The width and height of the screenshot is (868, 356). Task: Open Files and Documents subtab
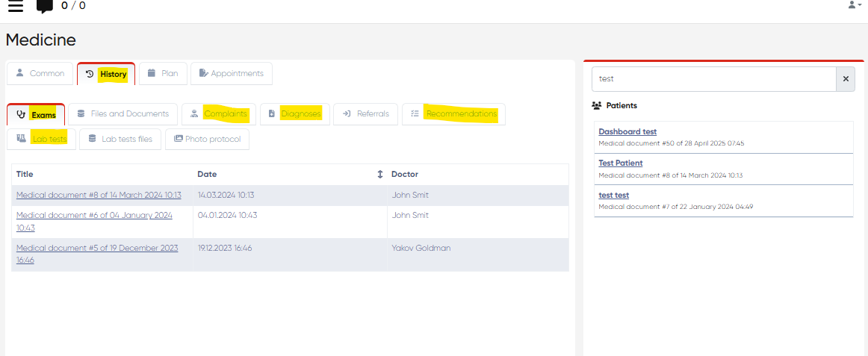[123, 114]
